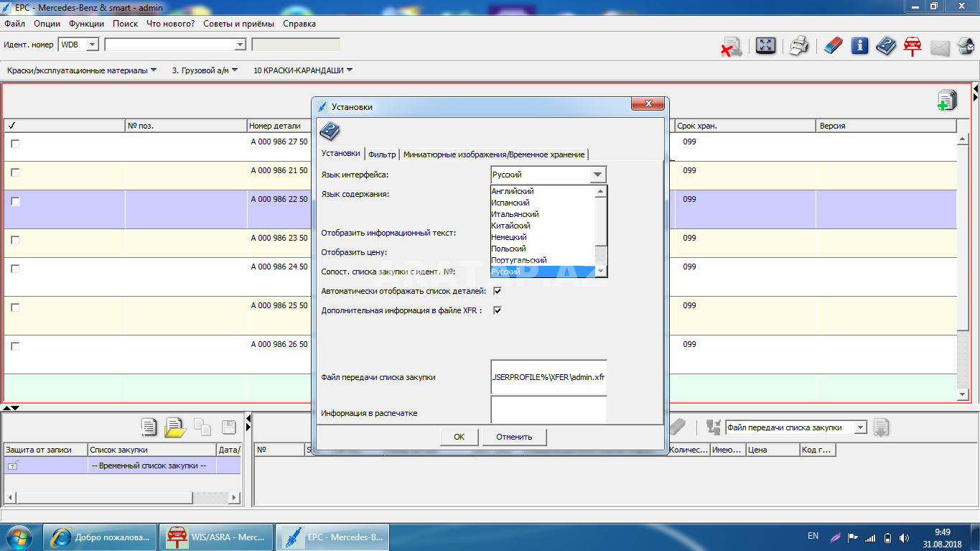
Task: Click Отменить button in dialog
Action: pos(514,437)
